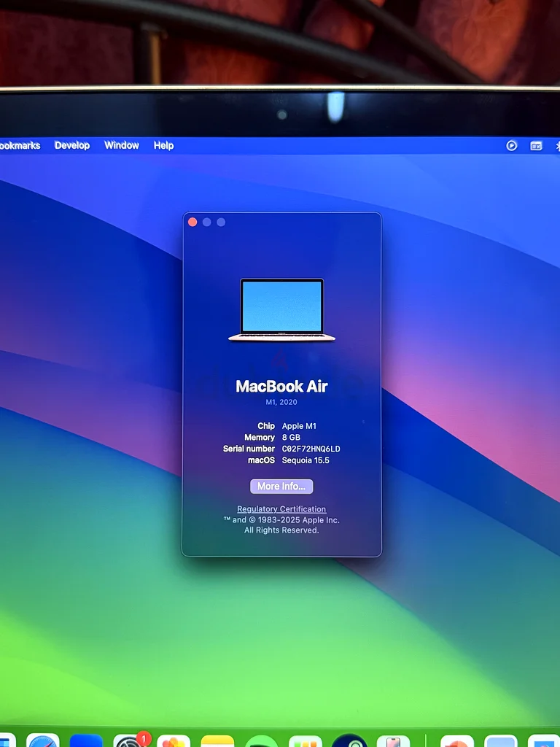Click the window-layout icon in the menu bar
The width and height of the screenshot is (560, 747).
click(x=536, y=146)
